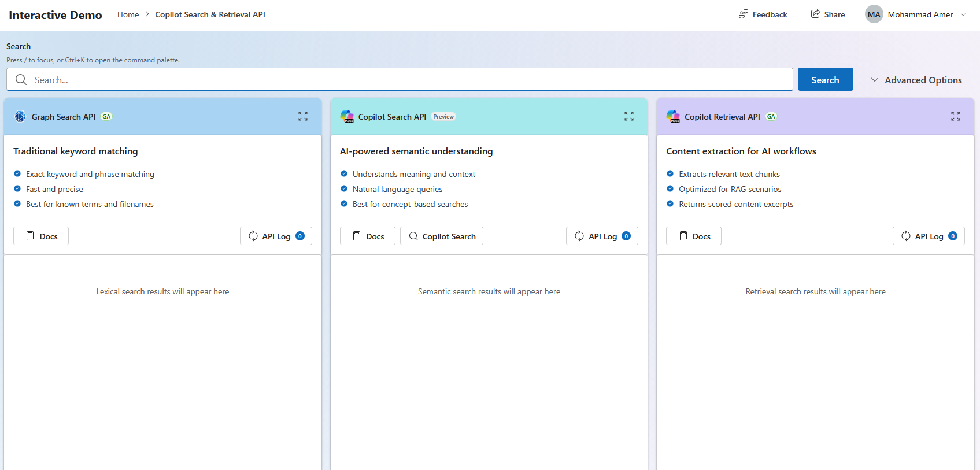Click 'Understands meaning and context' text
This screenshot has height=470, width=980.
[414, 174]
